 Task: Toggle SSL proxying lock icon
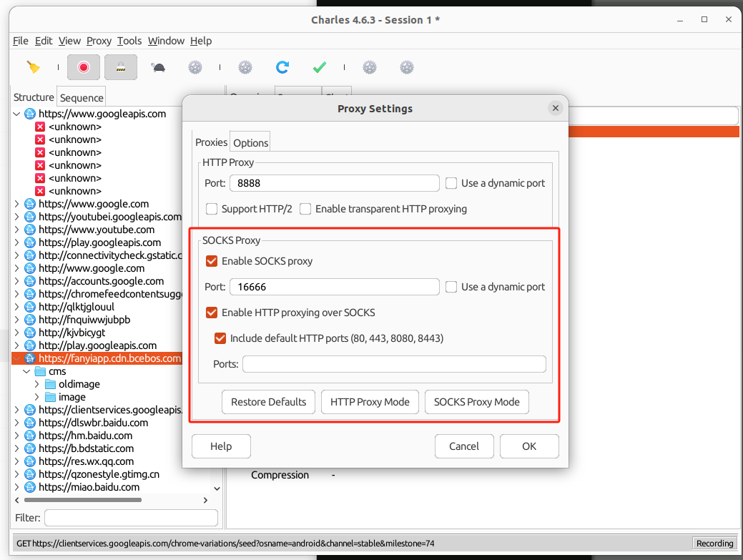121,67
